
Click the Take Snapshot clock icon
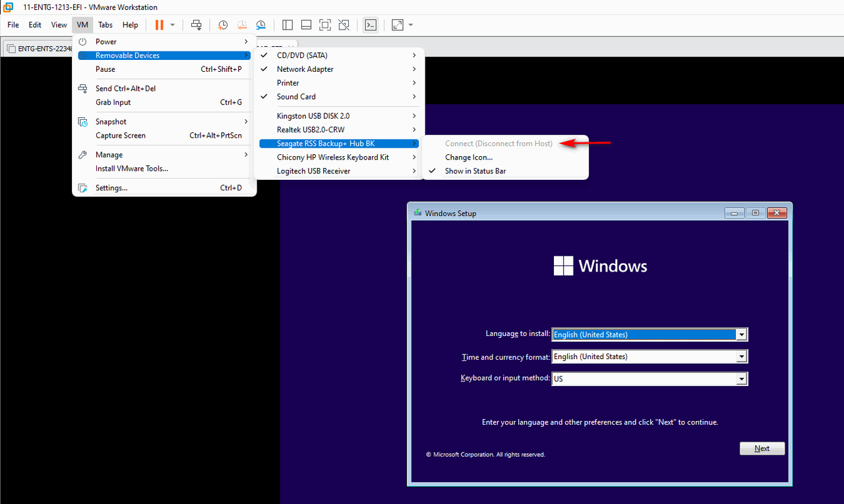tap(223, 25)
